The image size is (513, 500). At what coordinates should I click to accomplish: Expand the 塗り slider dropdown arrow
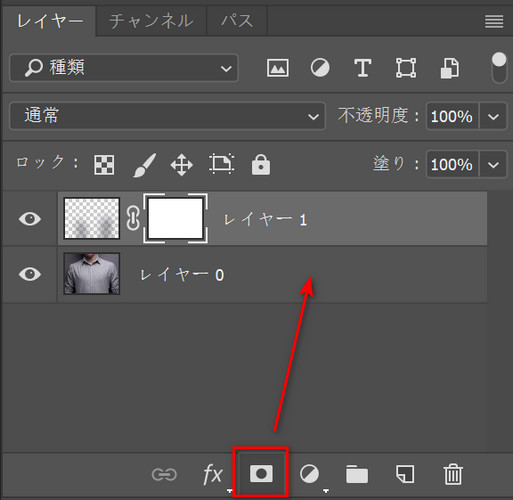click(x=493, y=164)
